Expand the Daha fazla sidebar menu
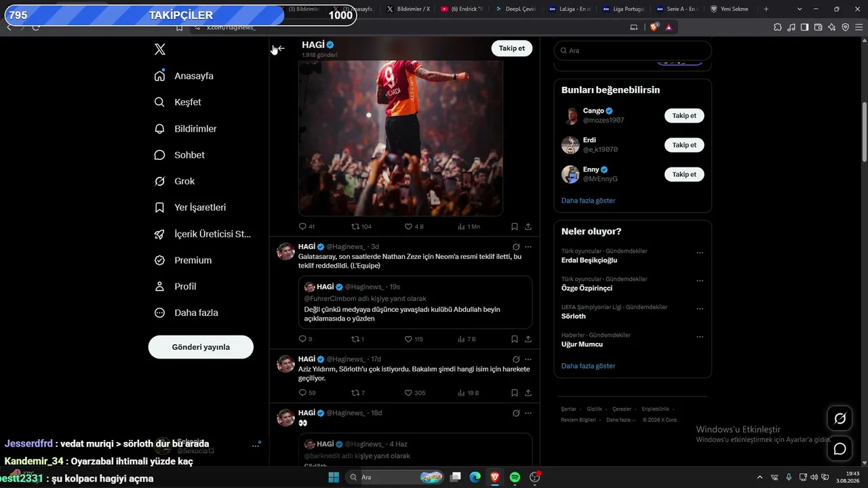 (186, 313)
